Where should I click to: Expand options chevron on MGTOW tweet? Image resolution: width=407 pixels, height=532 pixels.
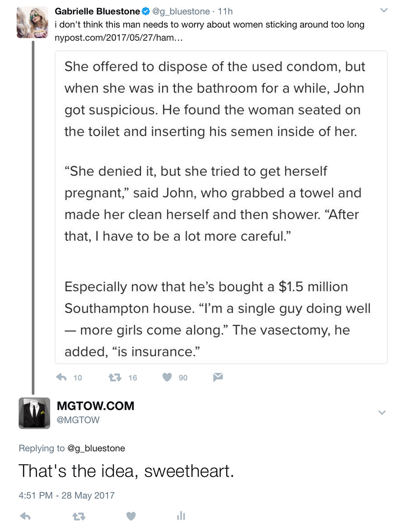(382, 412)
